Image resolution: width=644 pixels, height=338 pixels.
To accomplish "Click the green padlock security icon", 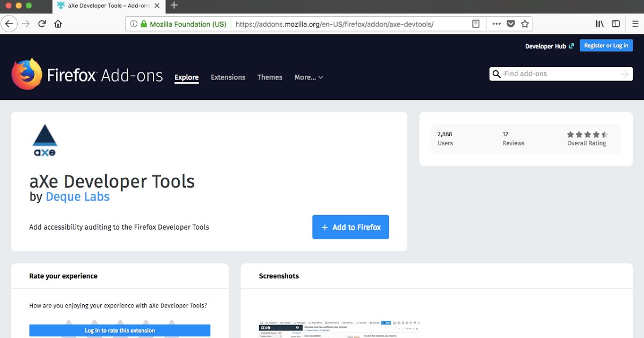I will point(143,24).
